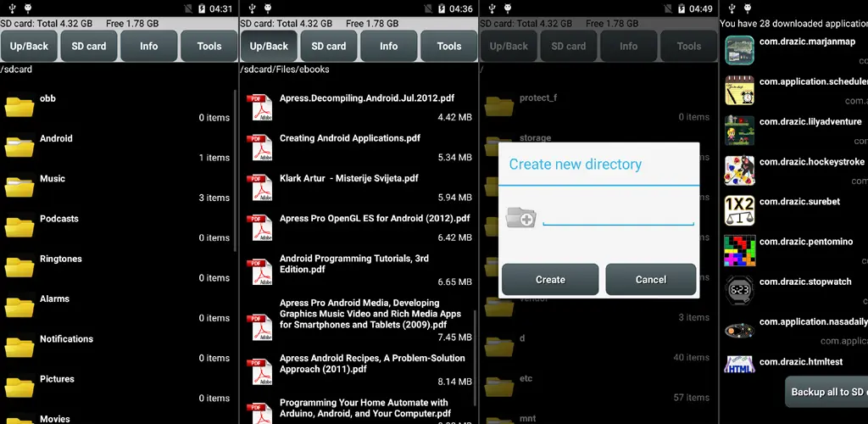Open the Alarms folder icon

19,307
